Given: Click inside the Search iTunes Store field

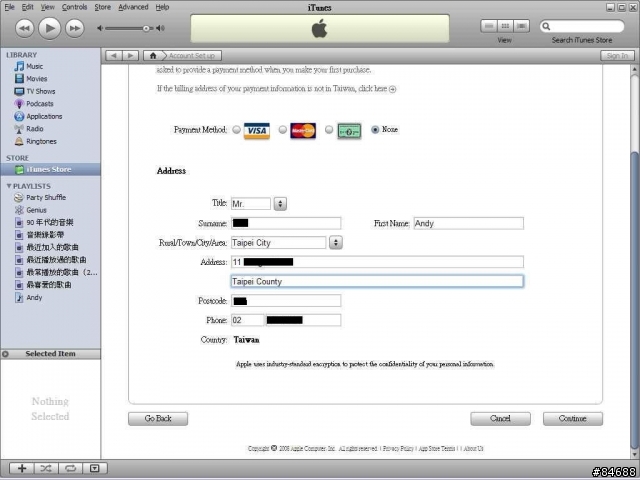Looking at the screenshot, I should coord(582,27).
